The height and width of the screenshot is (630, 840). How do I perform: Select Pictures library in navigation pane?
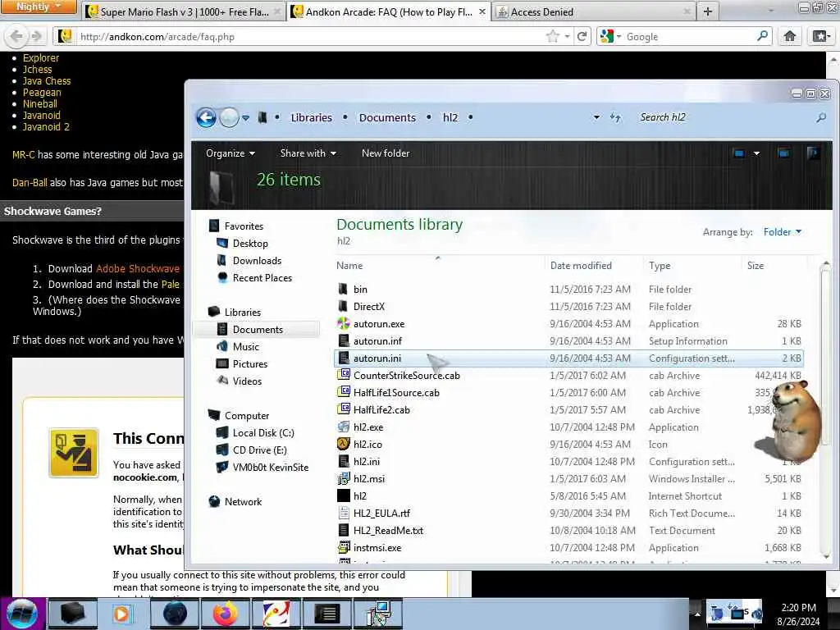coord(249,363)
